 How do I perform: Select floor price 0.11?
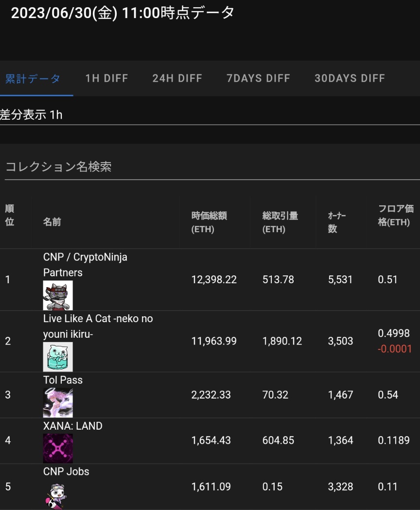[x=387, y=487]
